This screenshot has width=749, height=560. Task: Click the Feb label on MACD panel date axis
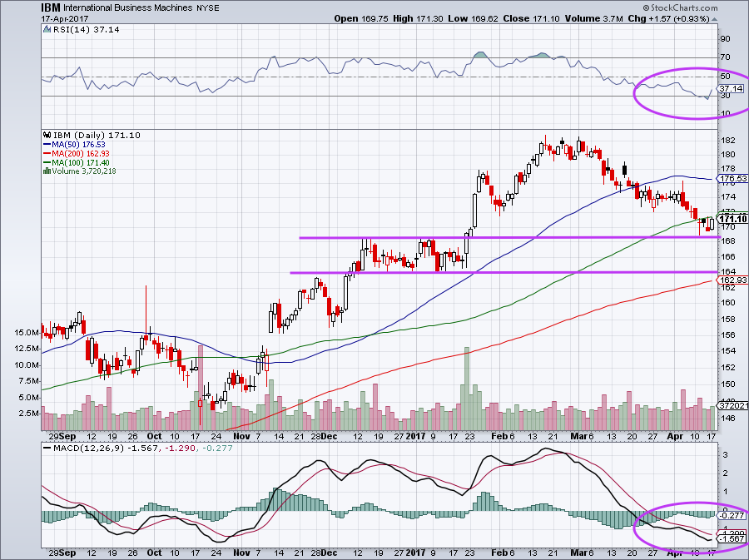499,553
